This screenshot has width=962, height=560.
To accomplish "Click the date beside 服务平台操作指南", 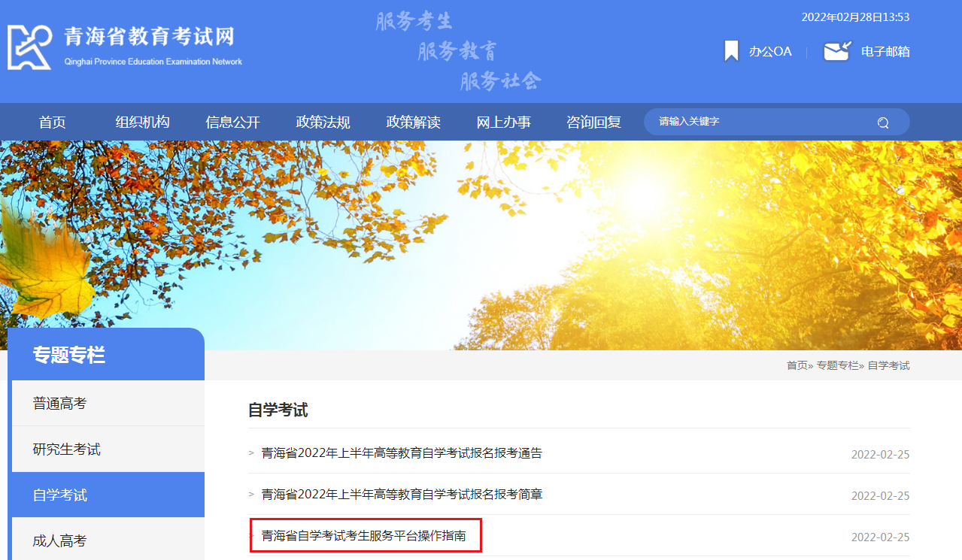I will point(881,537).
